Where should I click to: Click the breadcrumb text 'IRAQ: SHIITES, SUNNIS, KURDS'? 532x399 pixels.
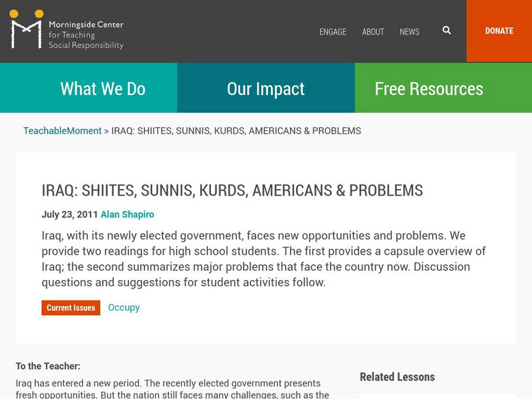click(x=179, y=130)
